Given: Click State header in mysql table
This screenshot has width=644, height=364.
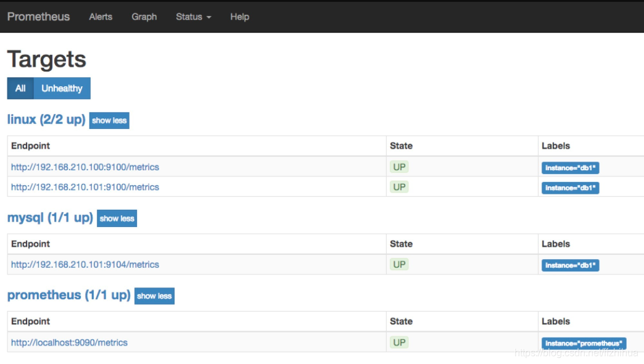Looking at the screenshot, I should click(402, 244).
